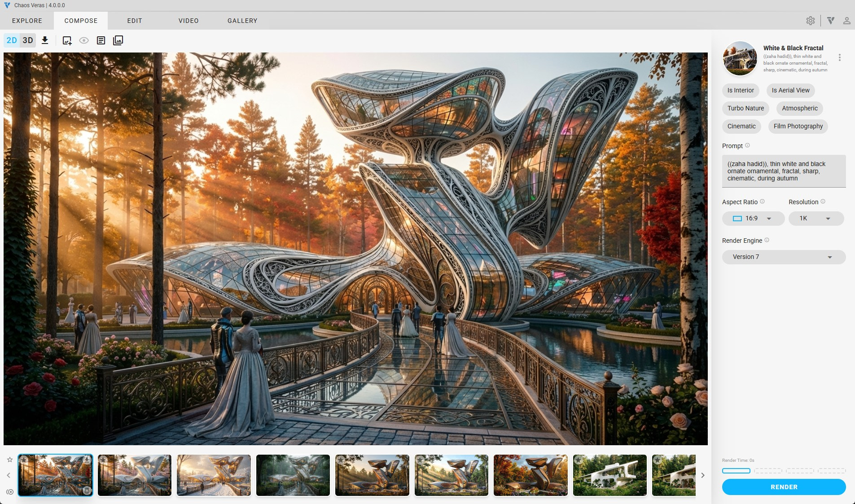Expand the Resolution 1K dropdown
Screen dimensions: 855x504
point(816,219)
